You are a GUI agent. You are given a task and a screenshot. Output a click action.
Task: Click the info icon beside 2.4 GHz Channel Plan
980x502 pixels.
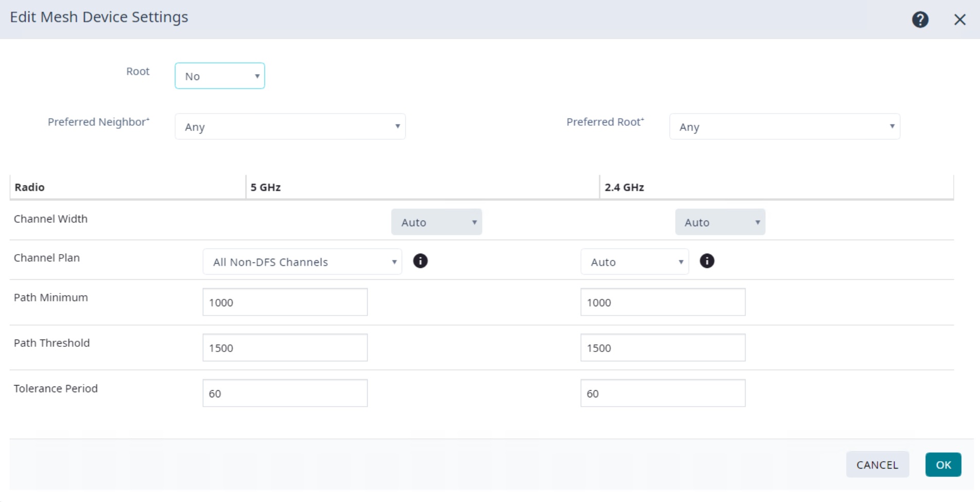707,261
